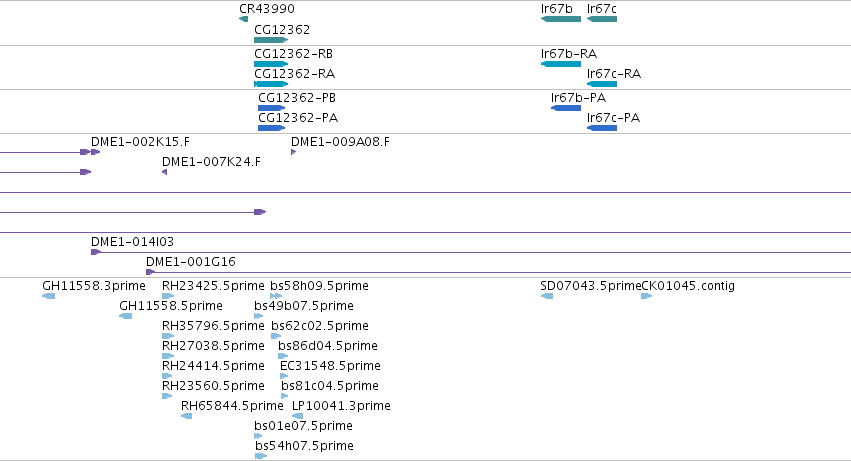Click the GH11558.3prime label
This screenshot has width=851, height=461.
94,286
